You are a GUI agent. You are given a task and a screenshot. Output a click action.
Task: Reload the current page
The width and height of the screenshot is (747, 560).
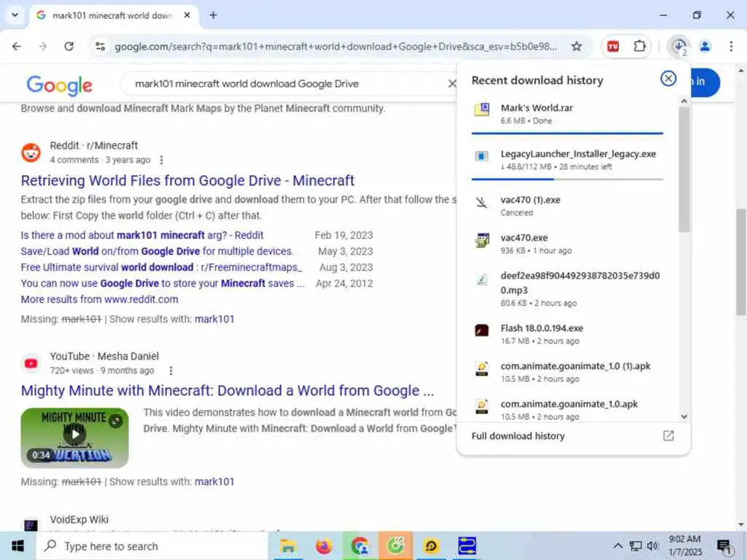69,46
